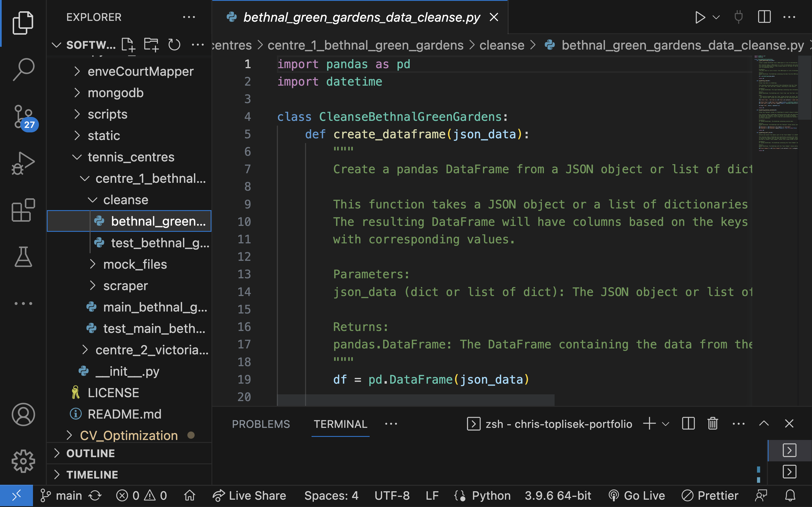
Task: Kill terminal with the trash icon
Action: tap(713, 424)
